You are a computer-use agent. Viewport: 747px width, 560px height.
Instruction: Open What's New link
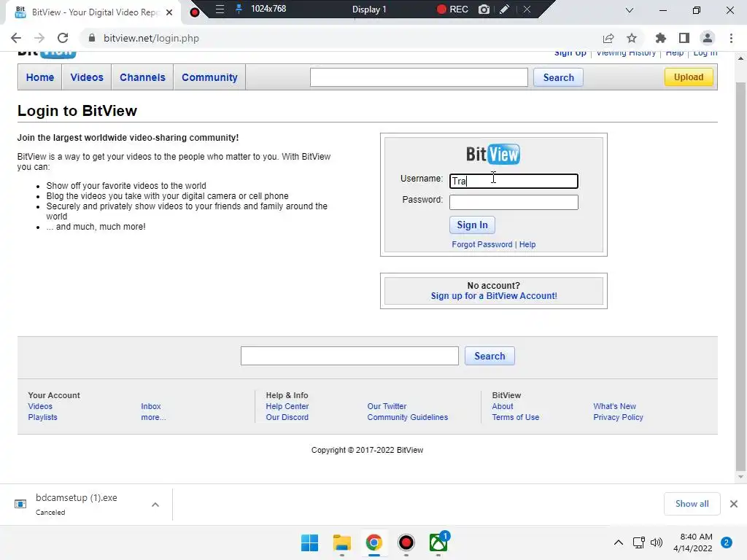[x=614, y=406]
